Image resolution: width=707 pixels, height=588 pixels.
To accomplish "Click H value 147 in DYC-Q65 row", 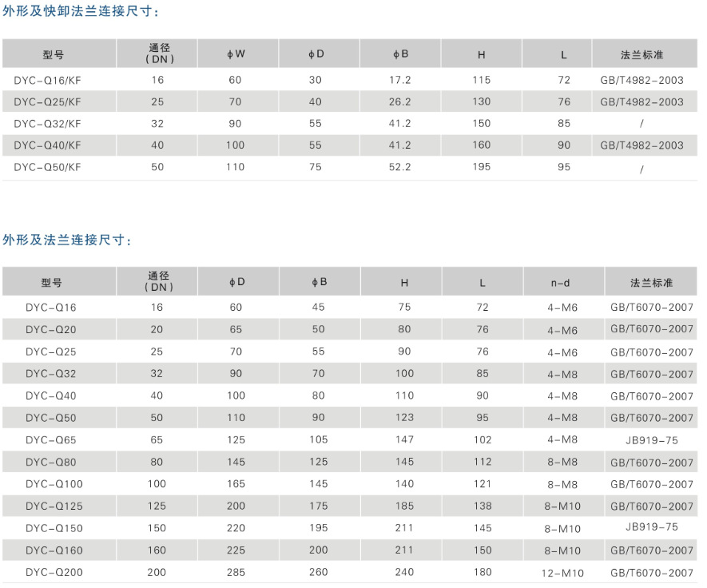I will pos(404,439).
